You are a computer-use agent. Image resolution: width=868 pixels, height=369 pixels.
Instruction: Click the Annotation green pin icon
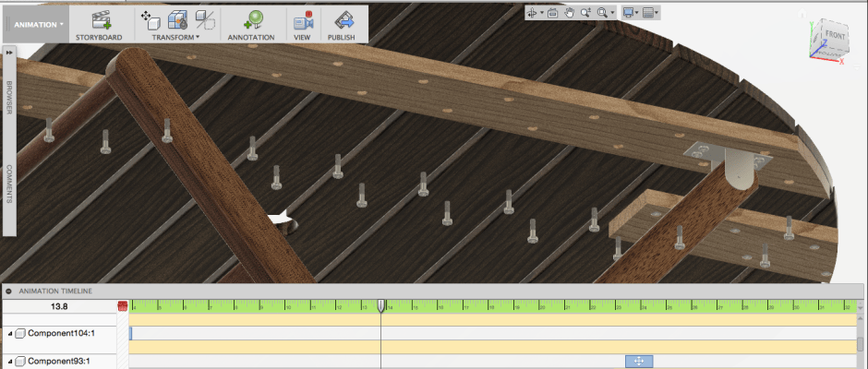253,20
